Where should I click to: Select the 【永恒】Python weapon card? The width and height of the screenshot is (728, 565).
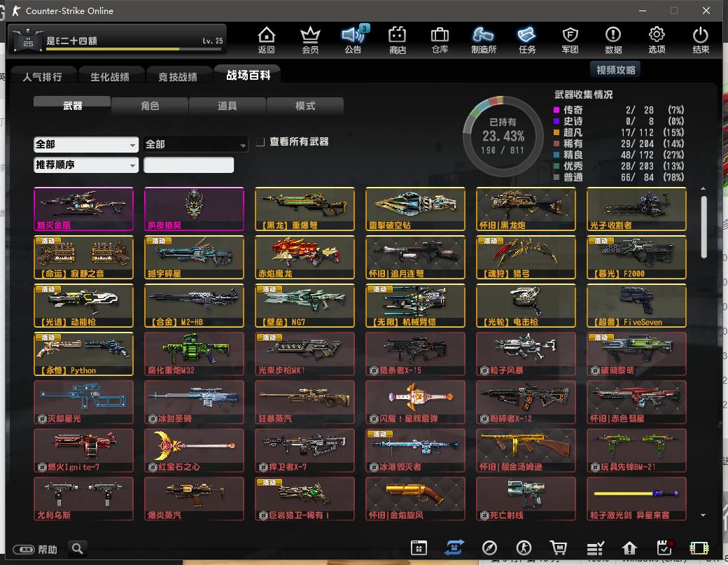click(x=83, y=354)
